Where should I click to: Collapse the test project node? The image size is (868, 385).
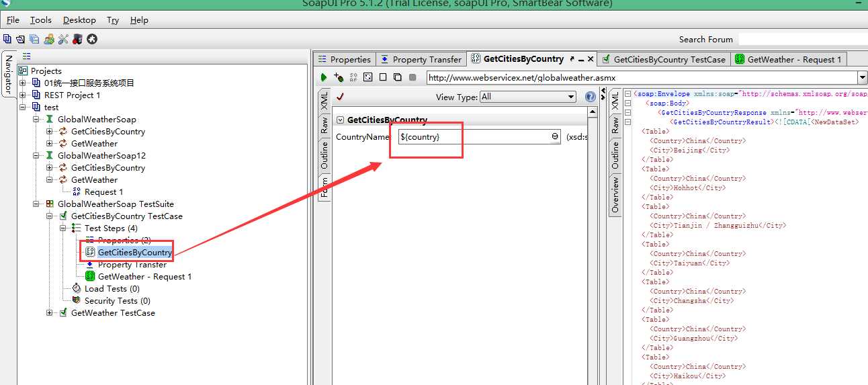22,107
